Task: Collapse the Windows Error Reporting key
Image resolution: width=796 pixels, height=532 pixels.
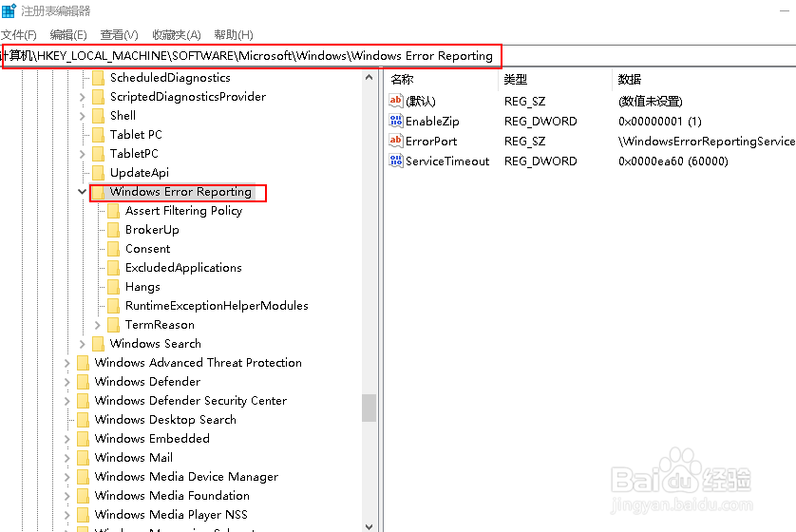Action: pos(83,191)
